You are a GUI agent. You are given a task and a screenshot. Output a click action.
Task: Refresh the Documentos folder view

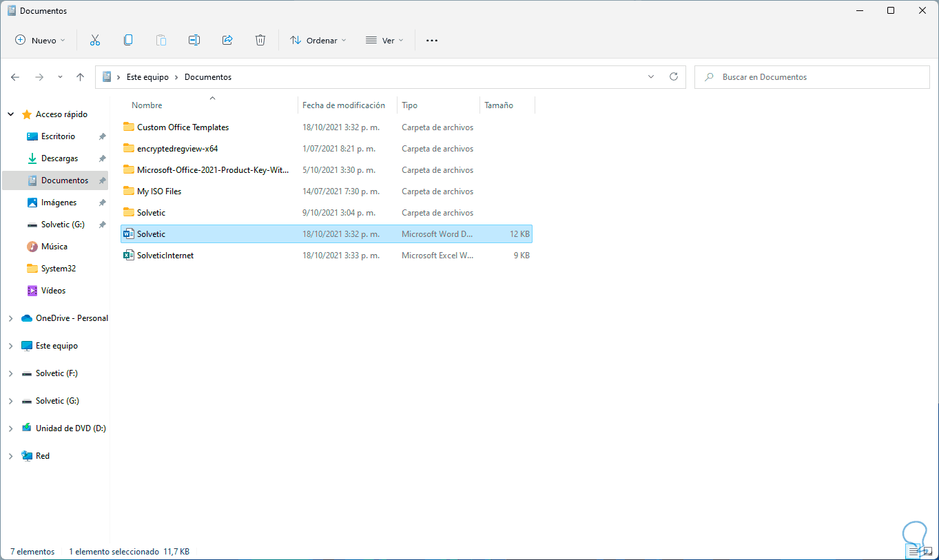pyautogui.click(x=674, y=77)
